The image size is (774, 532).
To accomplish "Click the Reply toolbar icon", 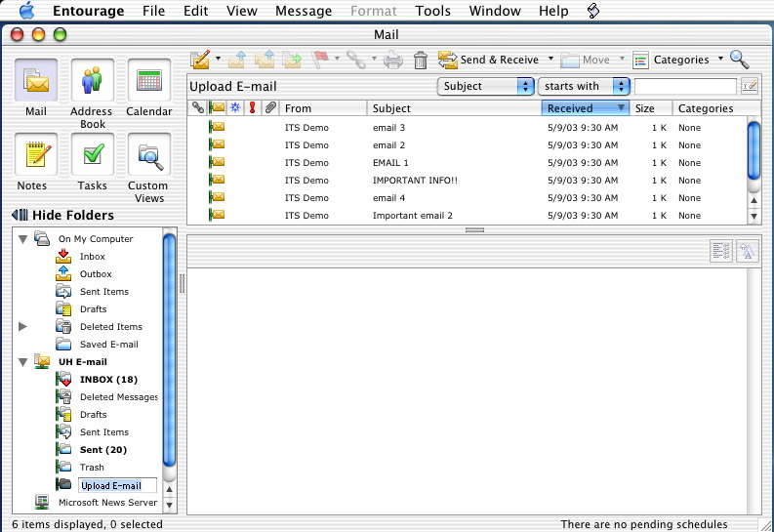I will [x=237, y=60].
